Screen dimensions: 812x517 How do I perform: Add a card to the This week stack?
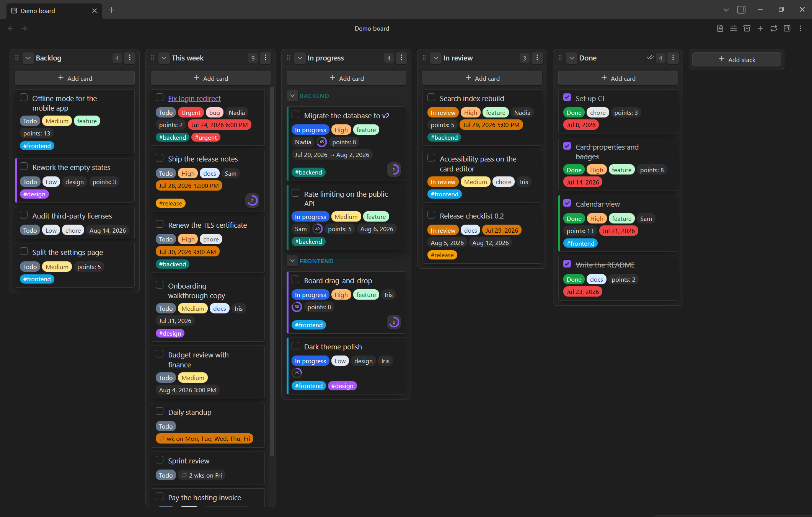pyautogui.click(x=210, y=78)
